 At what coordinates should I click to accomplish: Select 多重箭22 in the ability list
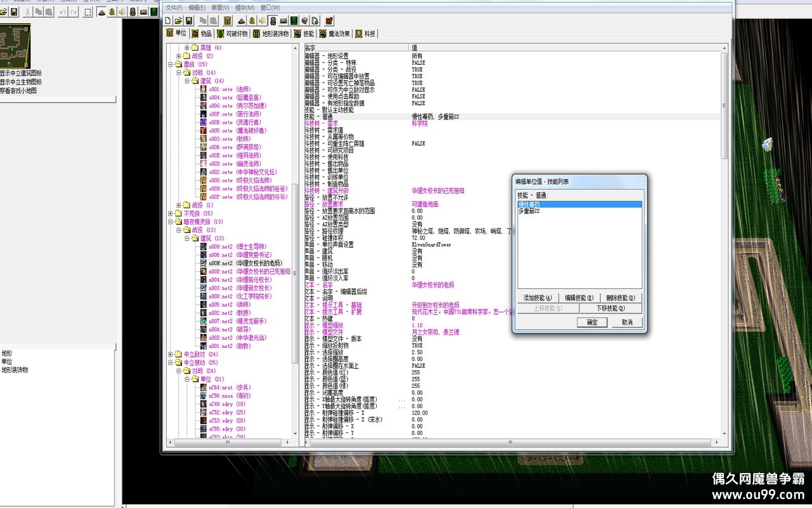529,211
